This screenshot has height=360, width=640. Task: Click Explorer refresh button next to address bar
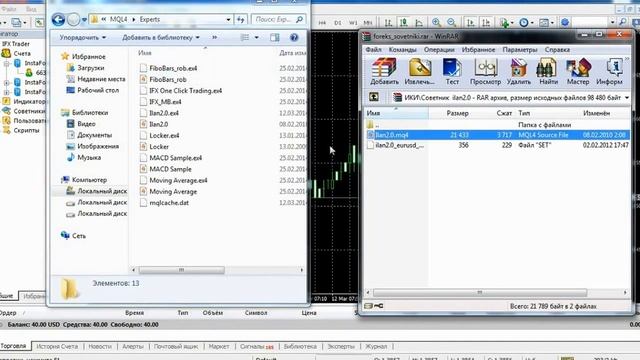(241, 19)
